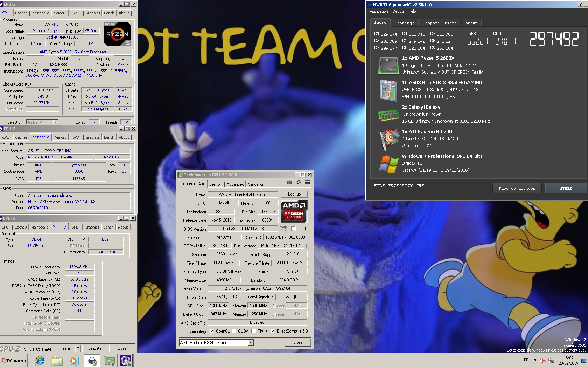
Task: Click Aquamark total score 297492
Action: (554, 39)
